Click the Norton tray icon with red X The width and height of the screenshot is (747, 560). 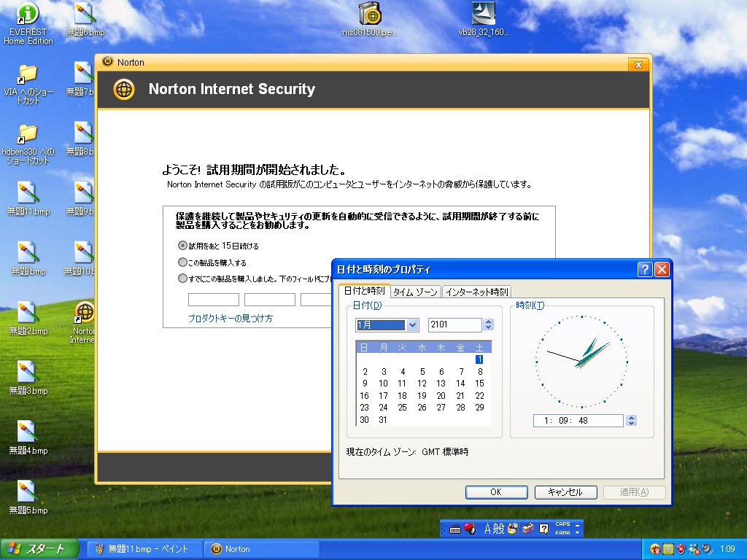655,549
